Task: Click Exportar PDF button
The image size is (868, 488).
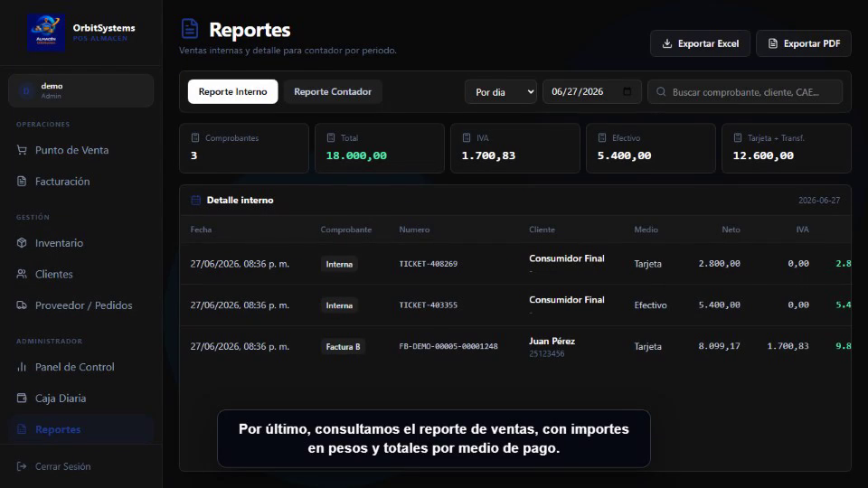Action: click(x=804, y=43)
